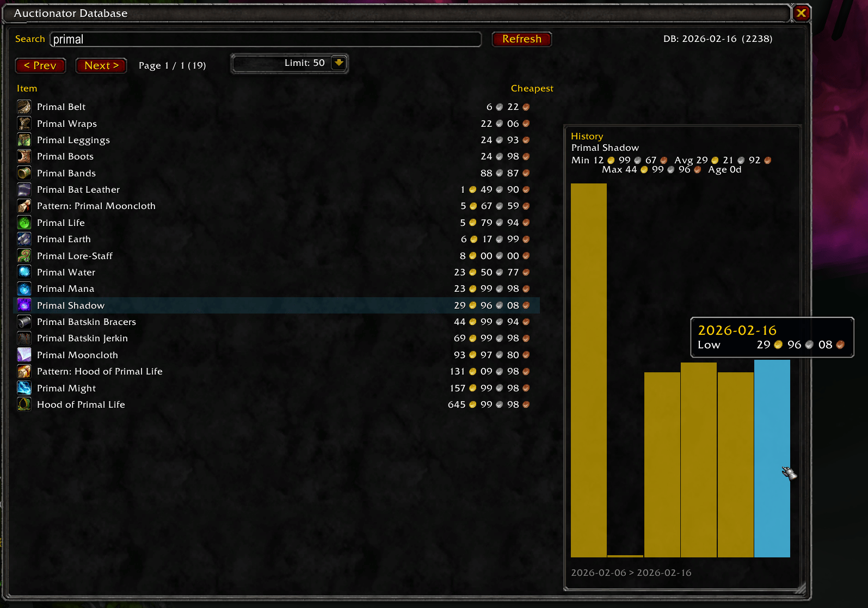The width and height of the screenshot is (868, 608).
Task: Select the very short second history bar
Action: (x=625, y=556)
